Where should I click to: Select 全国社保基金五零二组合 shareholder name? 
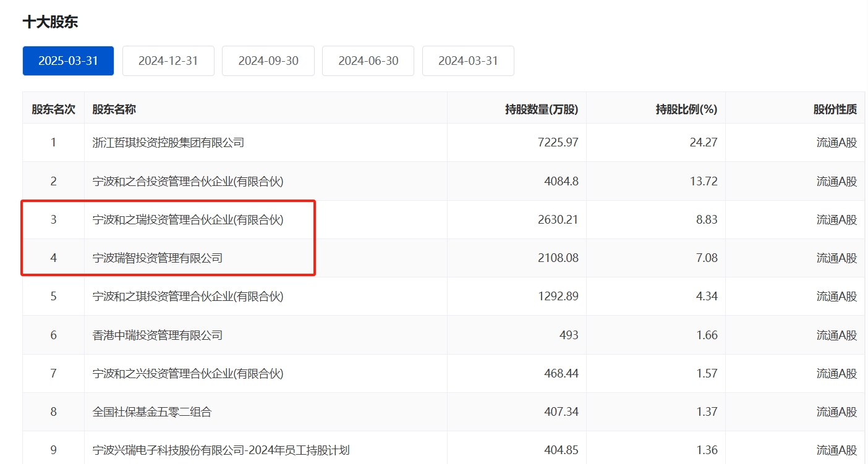[152, 412]
